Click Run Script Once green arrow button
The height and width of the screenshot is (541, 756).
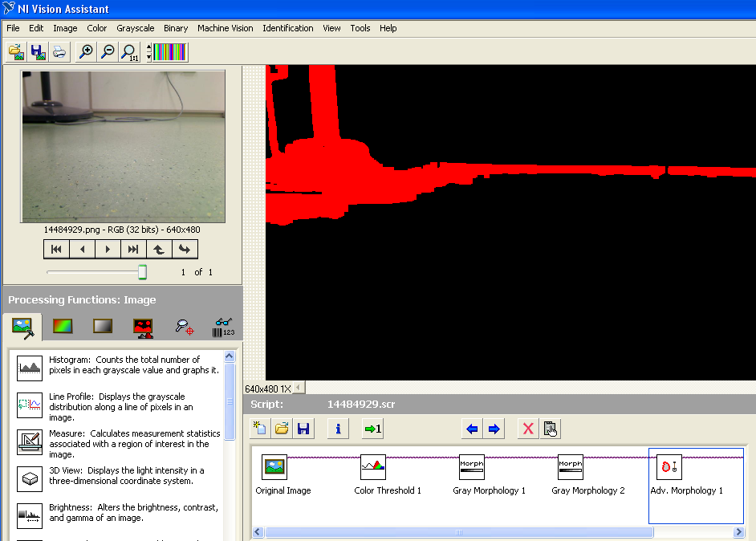[x=372, y=429]
